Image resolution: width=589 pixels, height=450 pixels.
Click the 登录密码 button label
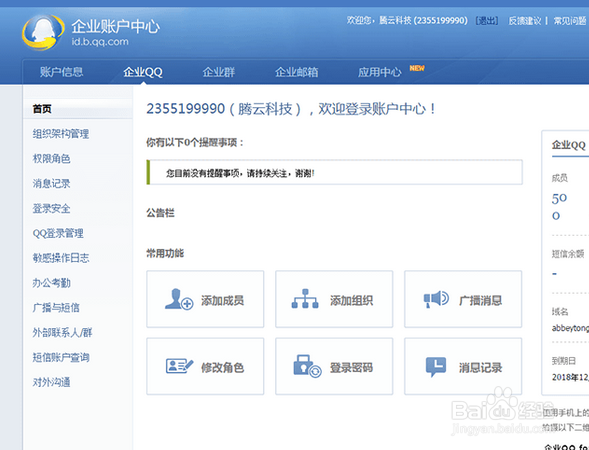[351, 367]
